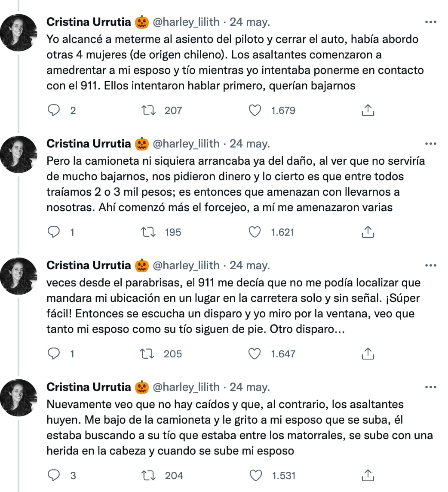Reply to the tweet showing 3 replies
The width and height of the screenshot is (448, 492).
(54, 476)
